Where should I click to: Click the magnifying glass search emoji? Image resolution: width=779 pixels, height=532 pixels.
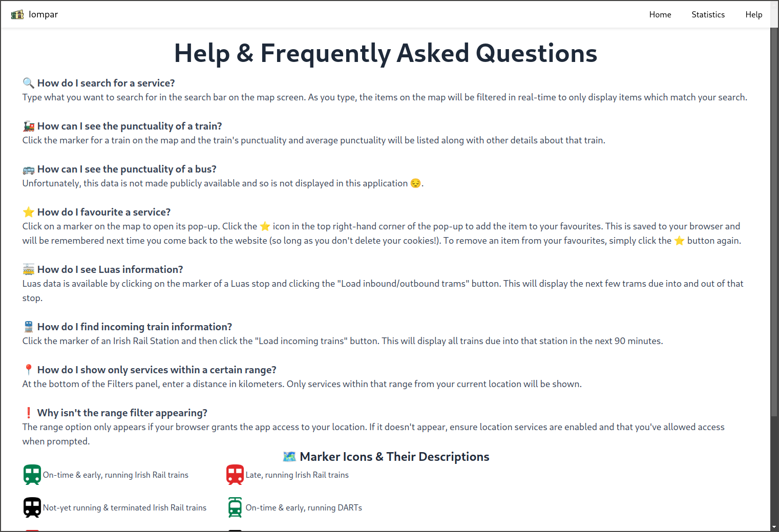[29, 83]
